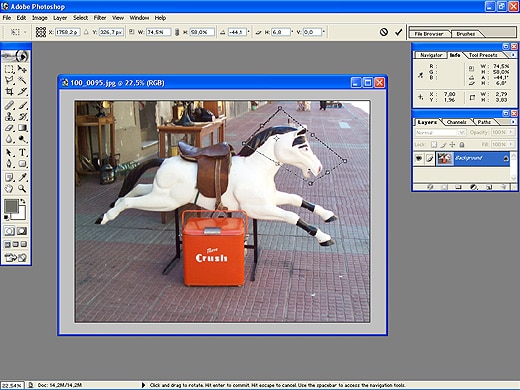The height and width of the screenshot is (390, 520).
Task: Open the Image menu
Action: [40, 18]
